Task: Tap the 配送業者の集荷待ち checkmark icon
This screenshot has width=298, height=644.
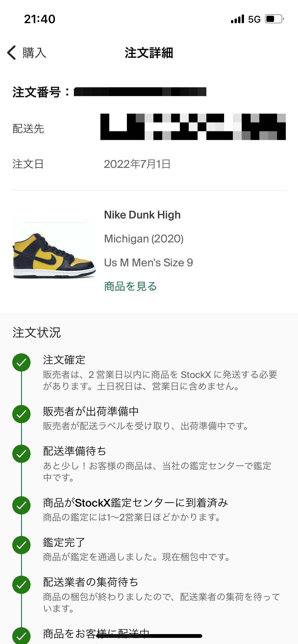Action: coord(21,584)
